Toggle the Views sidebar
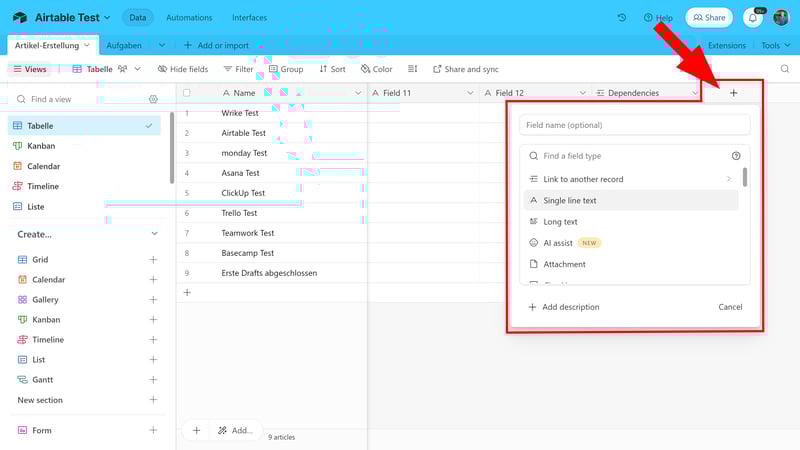The width and height of the screenshot is (800, 450). point(30,69)
